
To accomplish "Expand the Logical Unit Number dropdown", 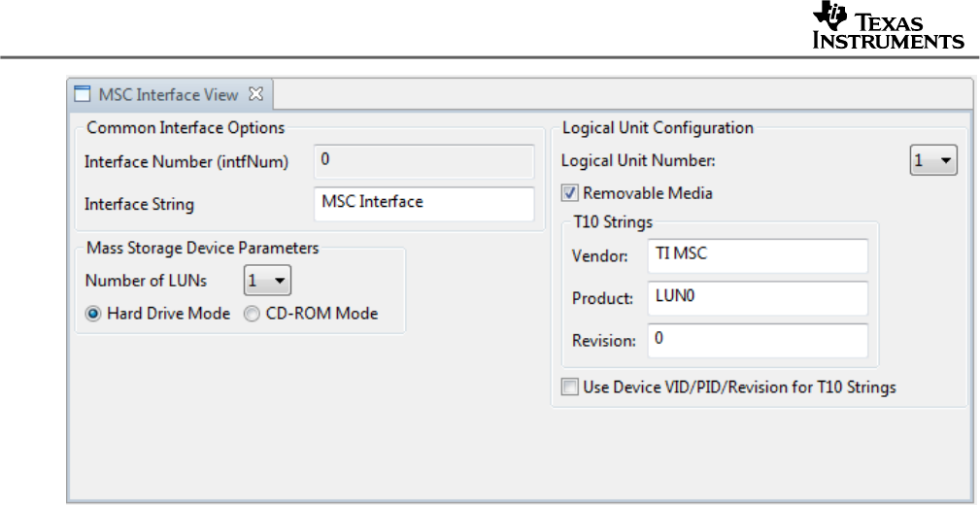I will click(x=933, y=161).
